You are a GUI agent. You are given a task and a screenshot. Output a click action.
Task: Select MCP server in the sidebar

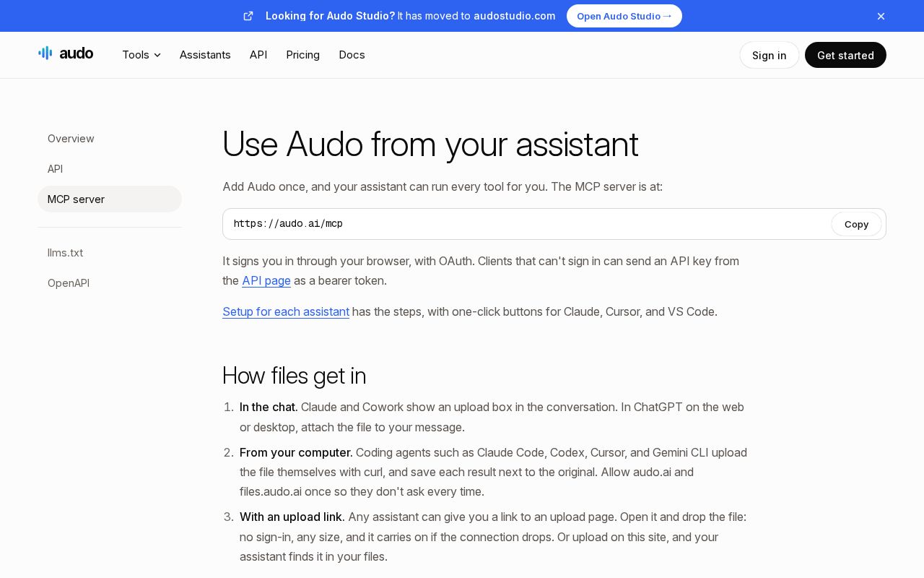click(110, 199)
